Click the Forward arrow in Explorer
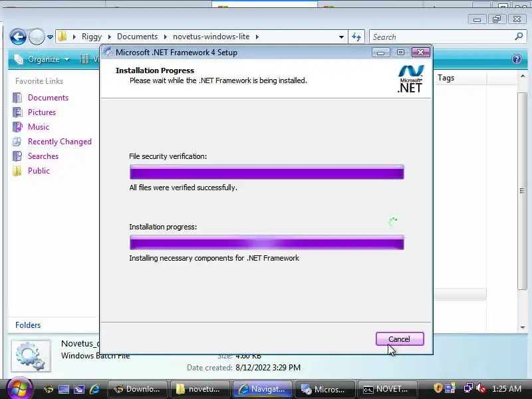 pyautogui.click(x=37, y=37)
